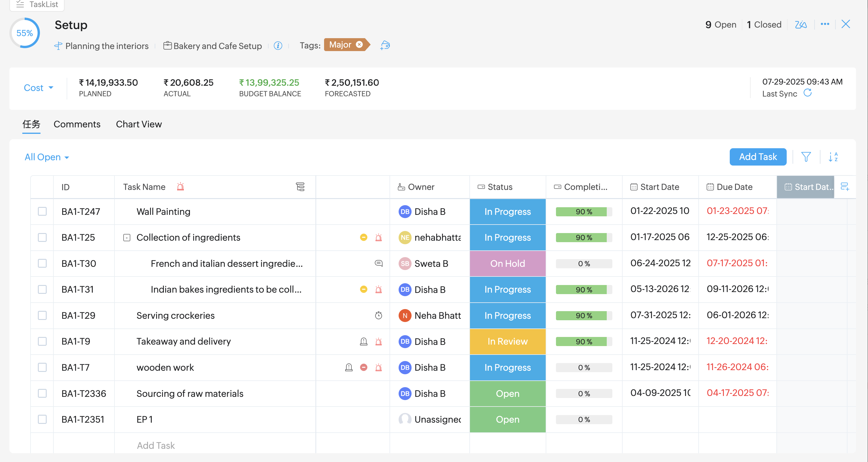Click the add column icon in the table header
868x462 pixels.
(845, 186)
